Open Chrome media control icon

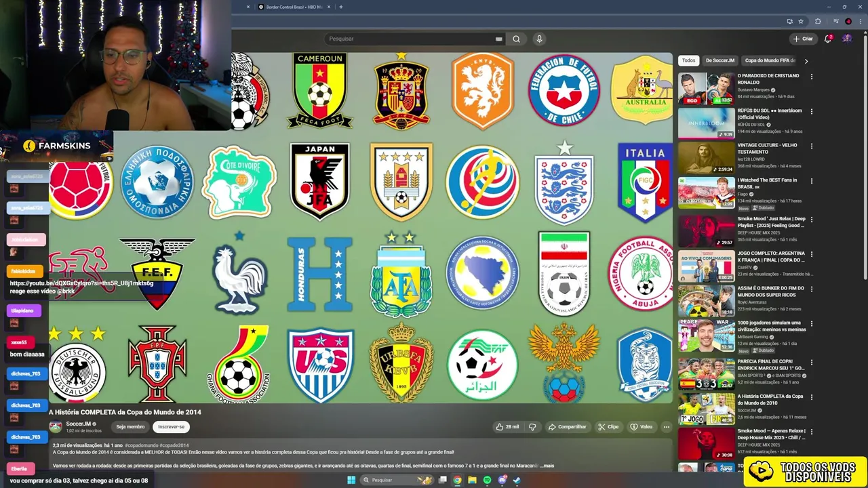[836, 21]
